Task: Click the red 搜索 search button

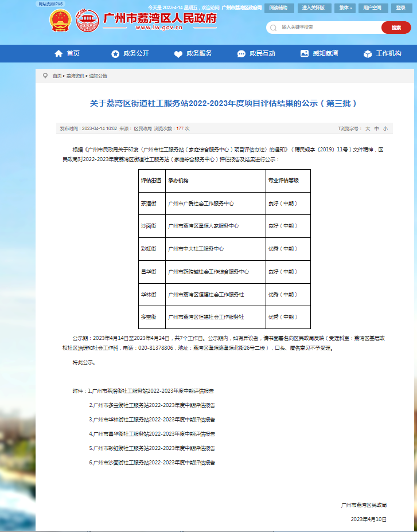Action: (396, 28)
